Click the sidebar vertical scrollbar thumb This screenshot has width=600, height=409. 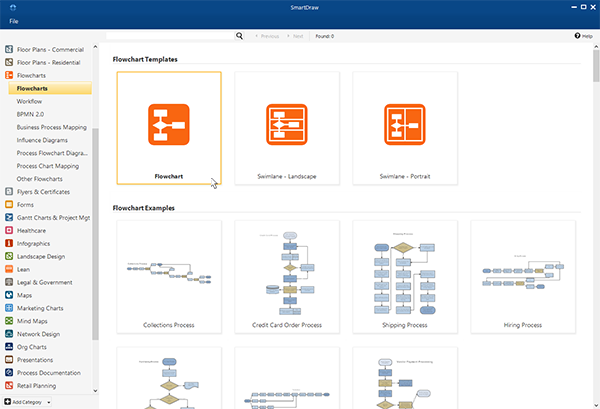(95, 234)
